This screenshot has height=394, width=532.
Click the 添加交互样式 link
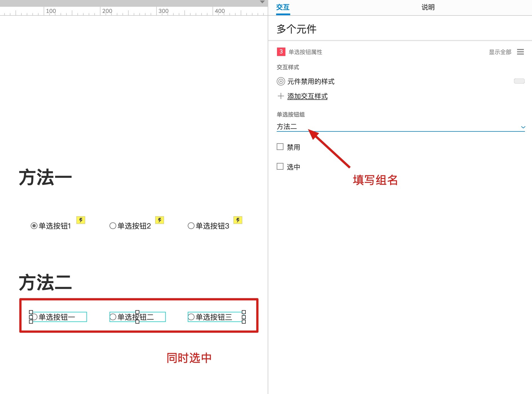coord(307,96)
